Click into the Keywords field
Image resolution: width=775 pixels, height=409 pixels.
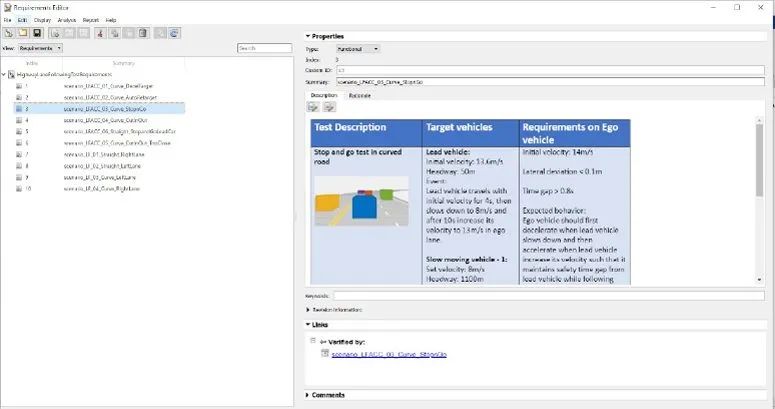tap(549, 296)
